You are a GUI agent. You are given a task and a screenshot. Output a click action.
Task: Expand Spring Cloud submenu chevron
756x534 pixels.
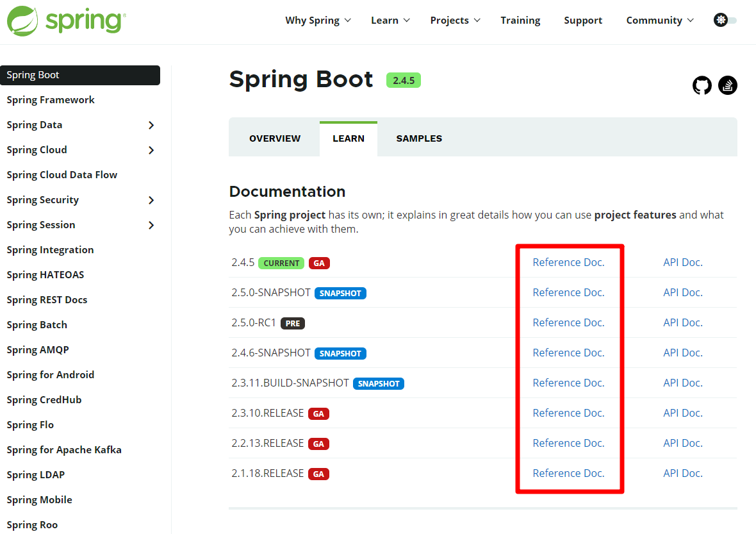(x=151, y=150)
